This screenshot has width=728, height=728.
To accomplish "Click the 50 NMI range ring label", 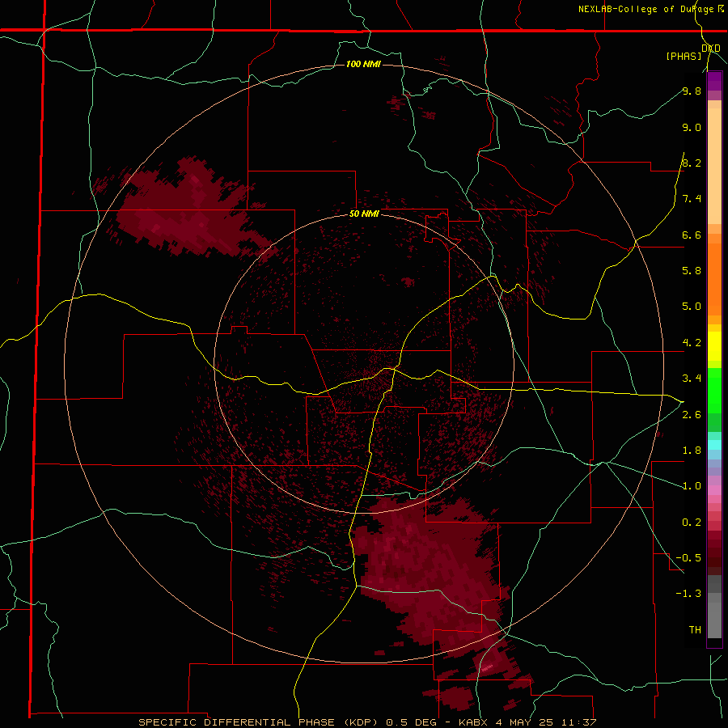I will click(x=365, y=214).
